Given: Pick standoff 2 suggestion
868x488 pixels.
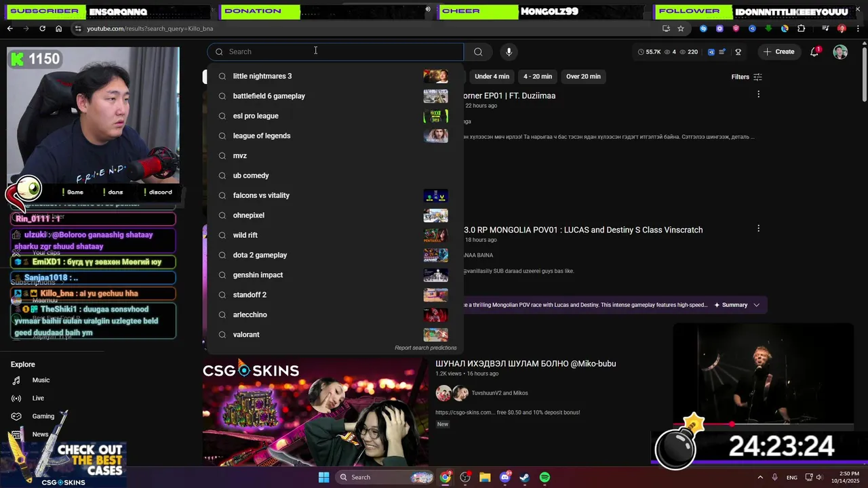Looking at the screenshot, I should click(x=336, y=295).
